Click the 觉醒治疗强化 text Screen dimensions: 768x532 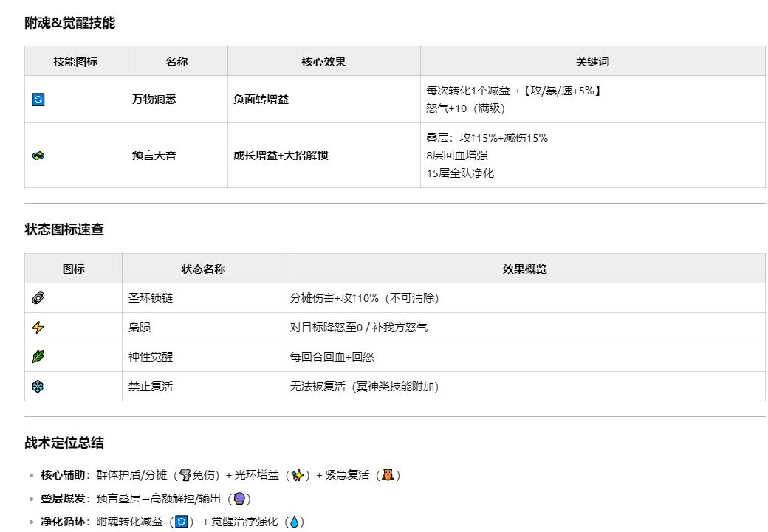tap(244, 521)
